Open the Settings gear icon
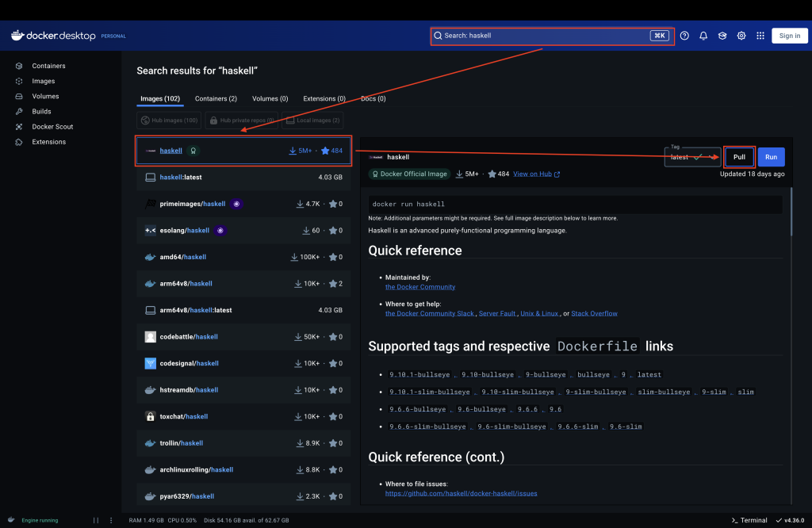The height and width of the screenshot is (528, 812). coord(741,36)
